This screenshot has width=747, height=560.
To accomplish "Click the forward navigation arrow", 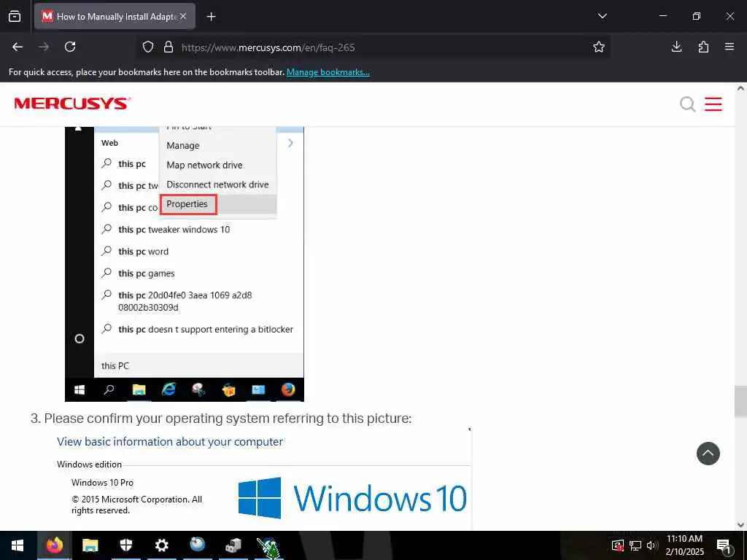I will (44, 47).
